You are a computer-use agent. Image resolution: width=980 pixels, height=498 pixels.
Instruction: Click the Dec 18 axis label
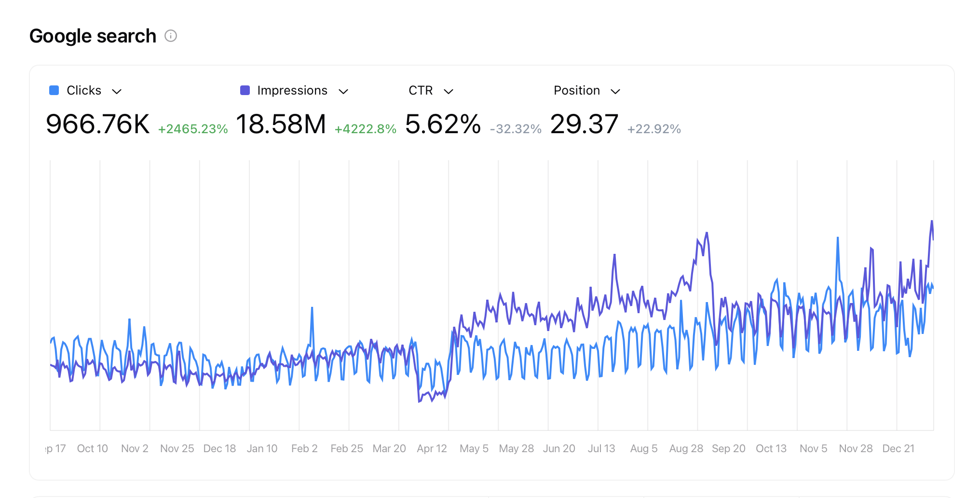(x=219, y=448)
